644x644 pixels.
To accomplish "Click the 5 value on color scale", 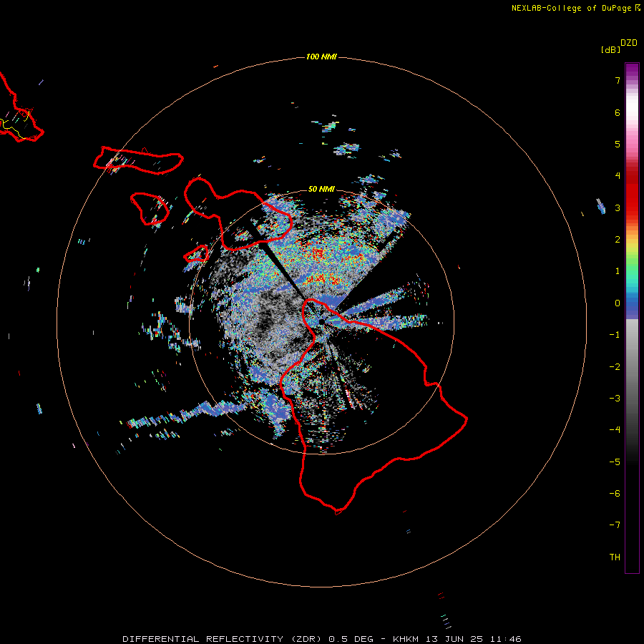I will (618, 144).
